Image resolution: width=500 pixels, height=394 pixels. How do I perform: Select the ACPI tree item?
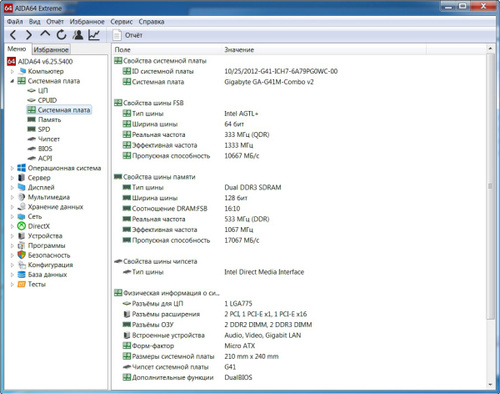pyautogui.click(x=45, y=158)
